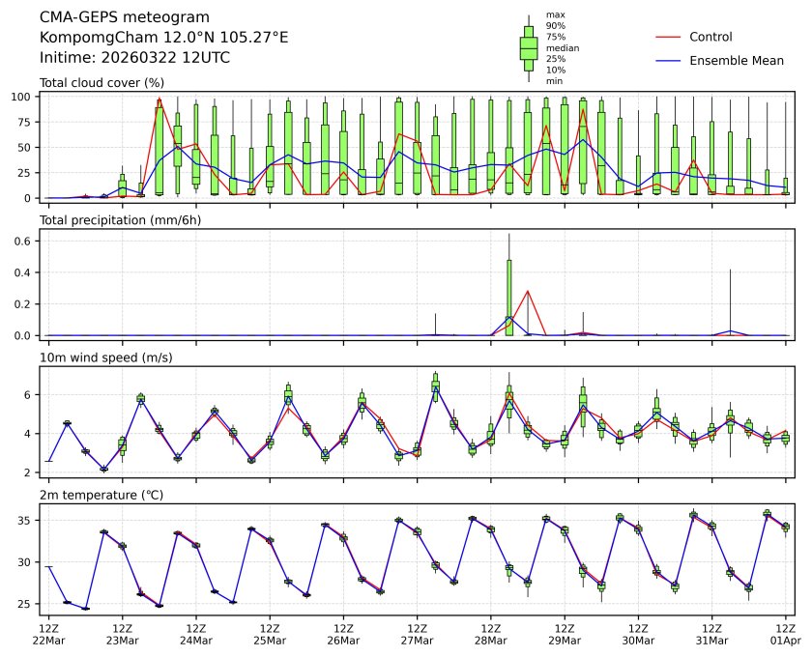The height and width of the screenshot is (657, 812).
Task: Click the '12Z 27Mar' x-axis label
Action: point(417,633)
